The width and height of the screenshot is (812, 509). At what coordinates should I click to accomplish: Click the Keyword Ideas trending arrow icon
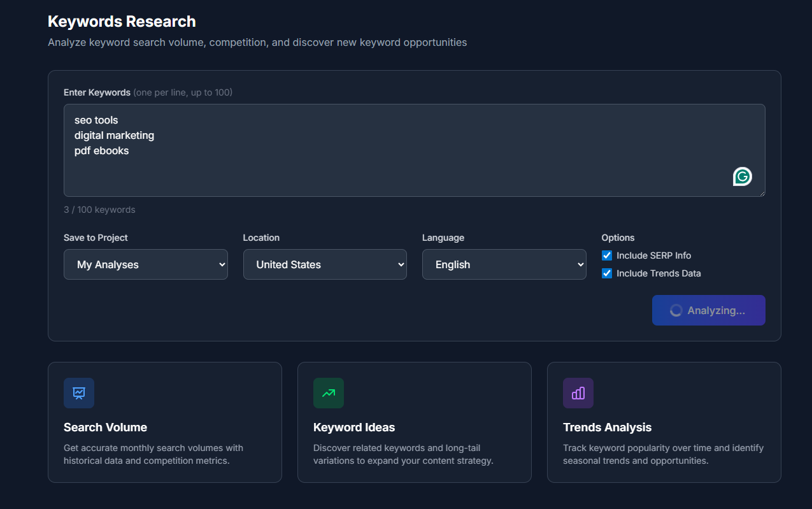[x=328, y=393]
